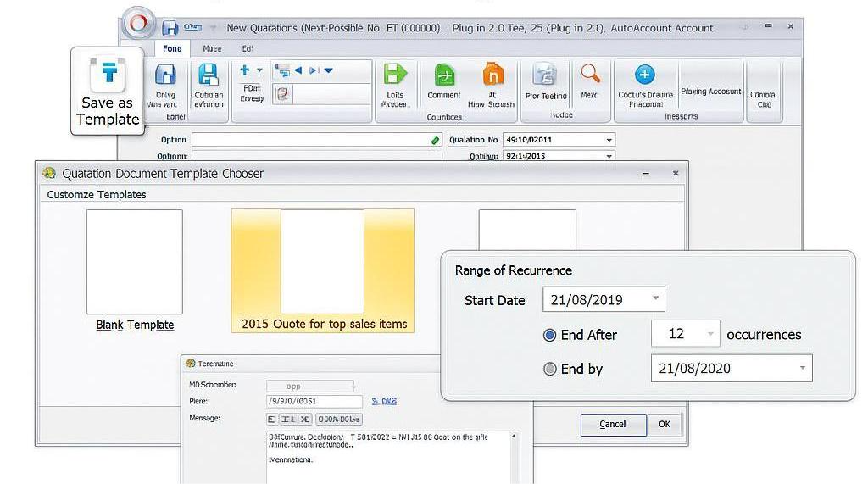Select the End After radio button
The image size is (868, 484).
point(549,335)
